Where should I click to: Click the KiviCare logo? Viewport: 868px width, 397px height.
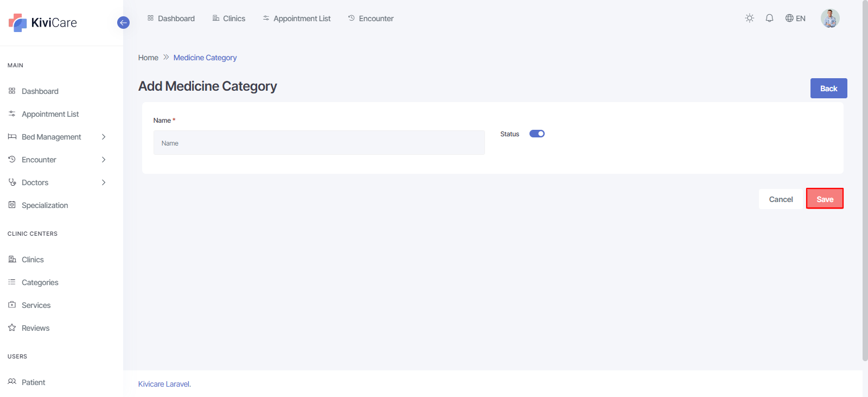click(x=43, y=23)
